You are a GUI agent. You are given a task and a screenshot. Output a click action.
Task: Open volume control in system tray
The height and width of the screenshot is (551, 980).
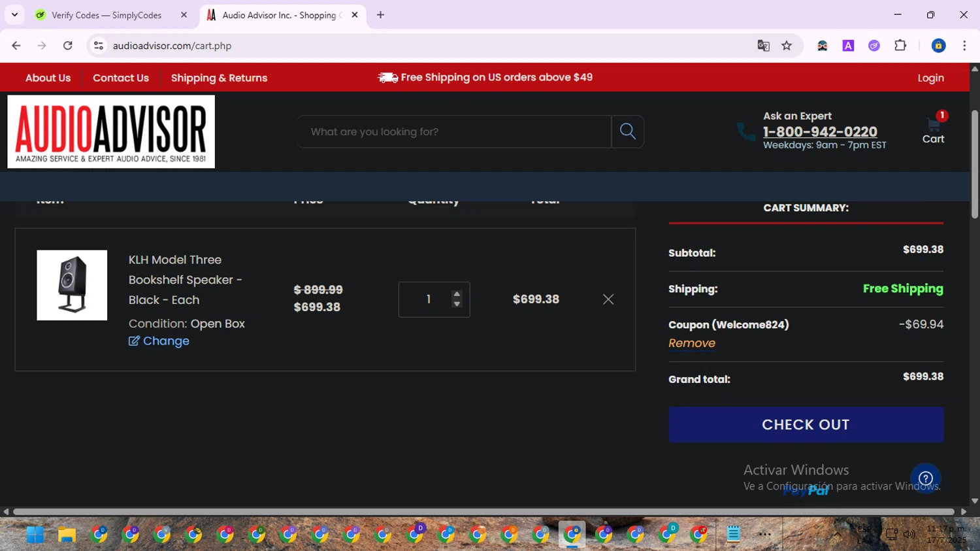[909, 535]
